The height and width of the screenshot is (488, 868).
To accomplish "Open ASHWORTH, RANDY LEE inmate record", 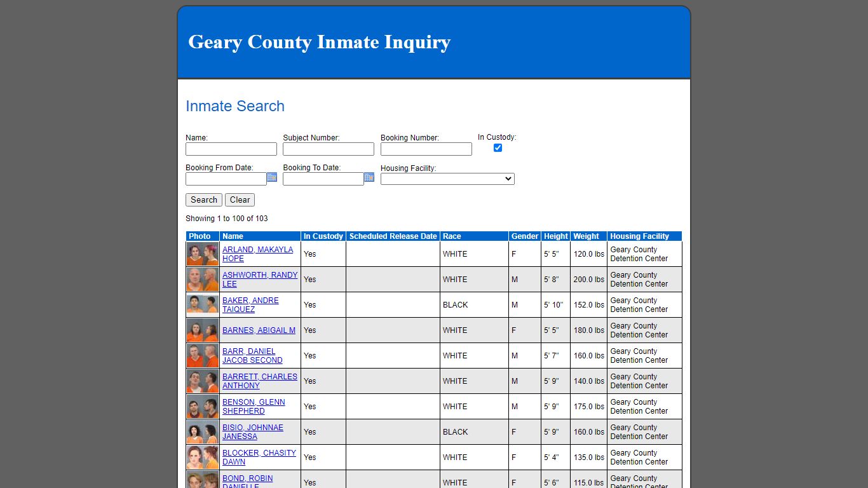I will [x=260, y=280].
